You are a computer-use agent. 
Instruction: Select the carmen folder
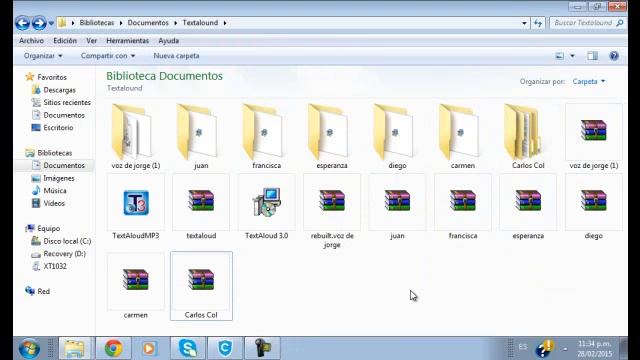[x=462, y=136]
